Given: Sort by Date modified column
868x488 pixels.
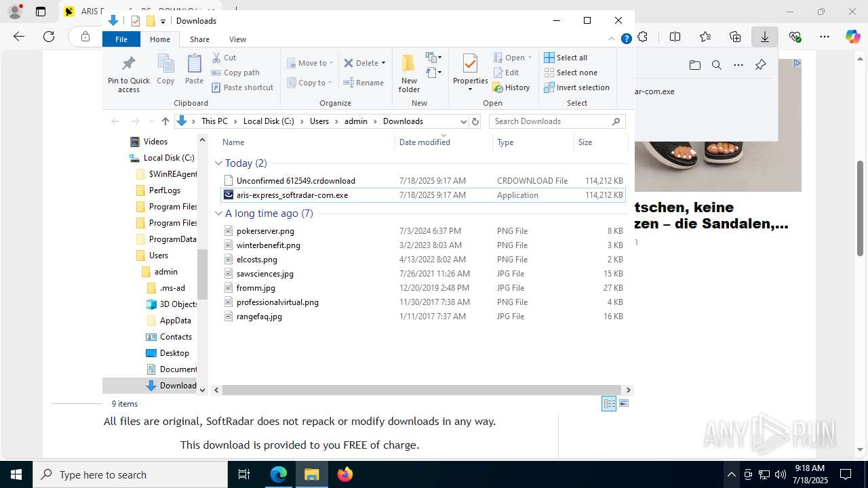Looking at the screenshot, I should point(443,142).
